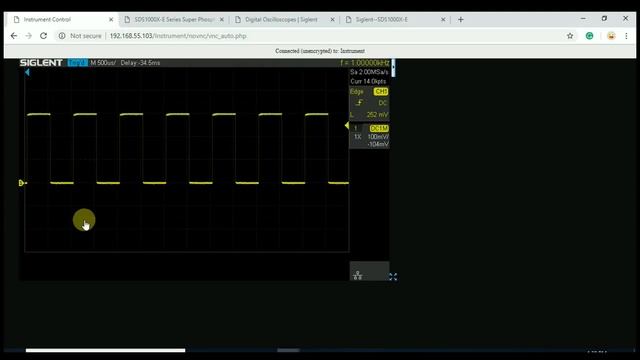This screenshot has height=360, width=640.
Task: Click the Sa 2.00MSa/s sample rate readout
Action: pyautogui.click(x=369, y=72)
